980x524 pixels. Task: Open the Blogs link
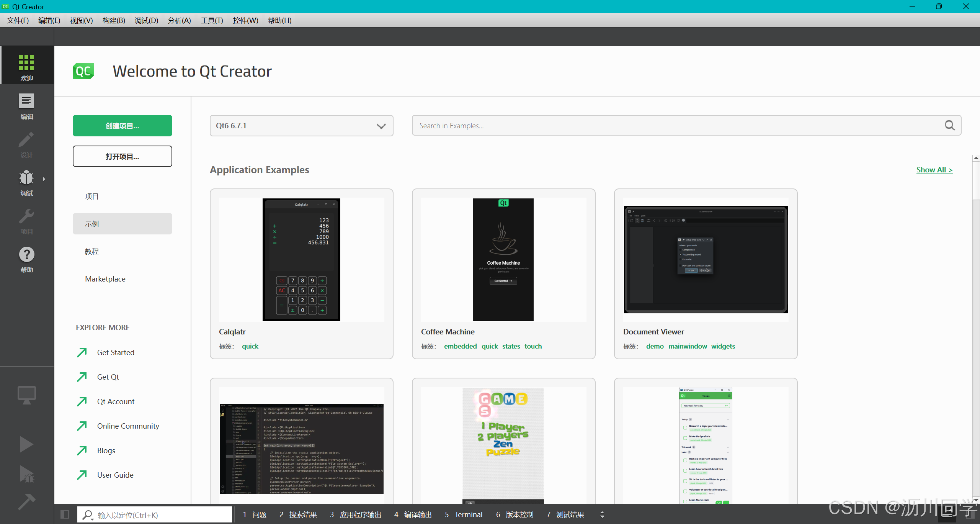96,450
